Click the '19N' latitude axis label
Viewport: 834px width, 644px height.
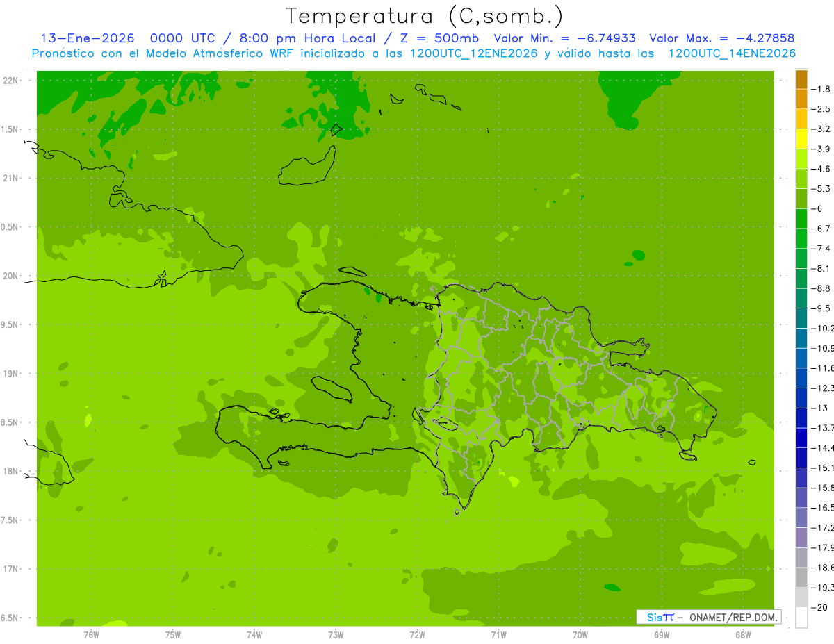[x=12, y=373]
